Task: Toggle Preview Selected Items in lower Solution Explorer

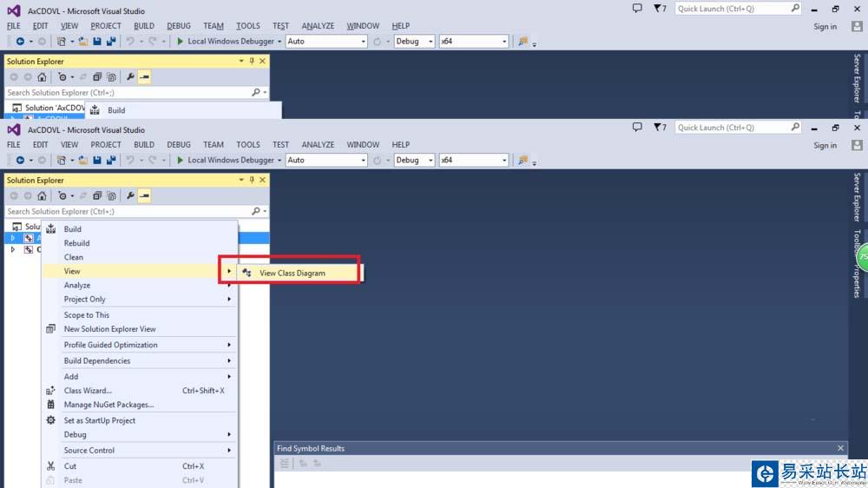Action: [144, 196]
